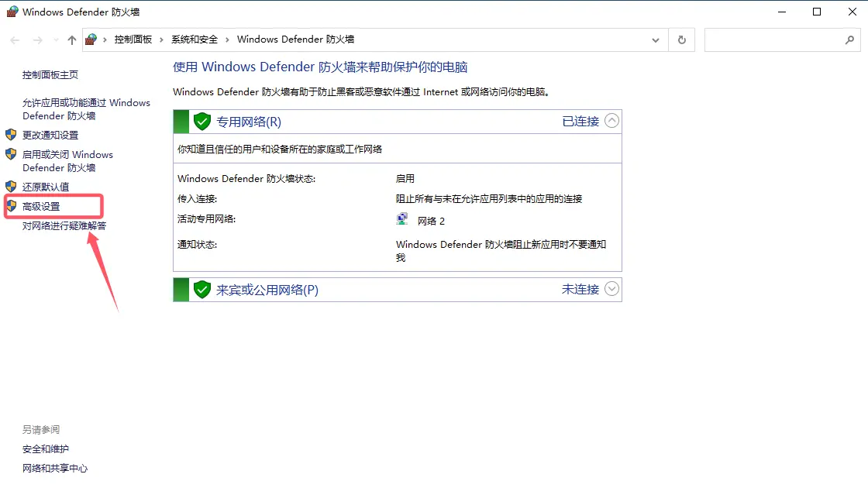Screen dimensions: 868x488
Task: Open 安全和维护 link
Action: click(46, 449)
